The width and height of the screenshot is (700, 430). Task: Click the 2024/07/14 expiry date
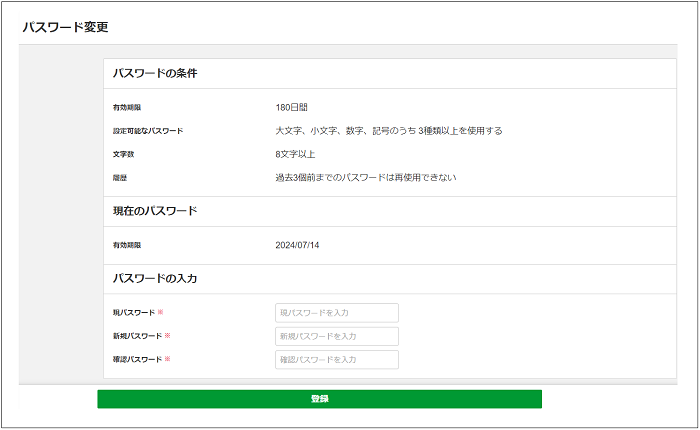[x=297, y=245]
